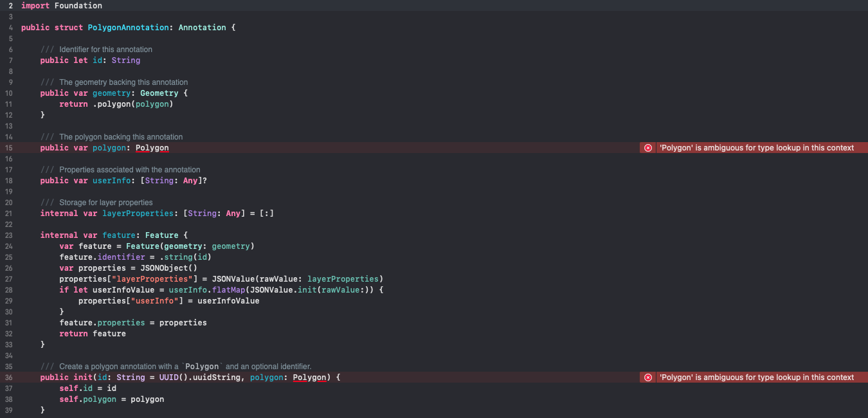868x418 pixels.
Task: Click line number 4 in the gutter
Action: (x=10, y=28)
